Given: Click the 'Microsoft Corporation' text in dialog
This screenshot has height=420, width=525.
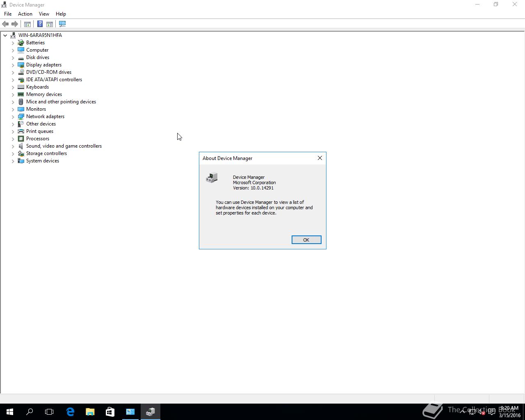Looking at the screenshot, I should (254, 183).
